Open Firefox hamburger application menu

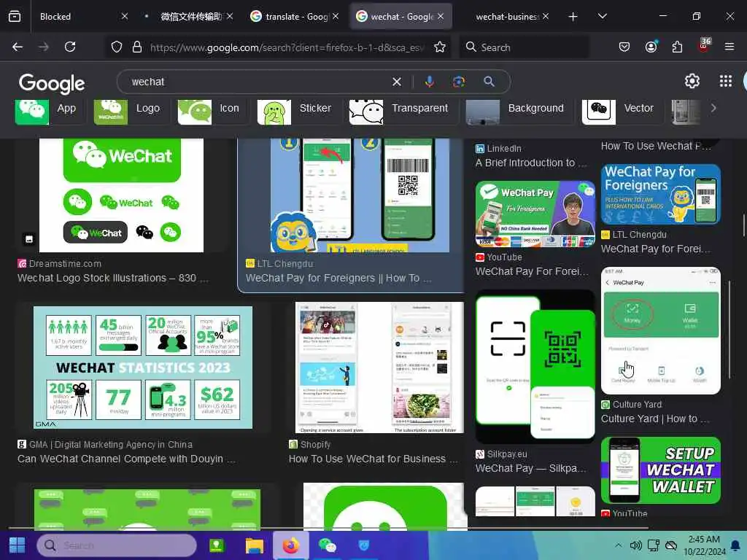pos(729,47)
